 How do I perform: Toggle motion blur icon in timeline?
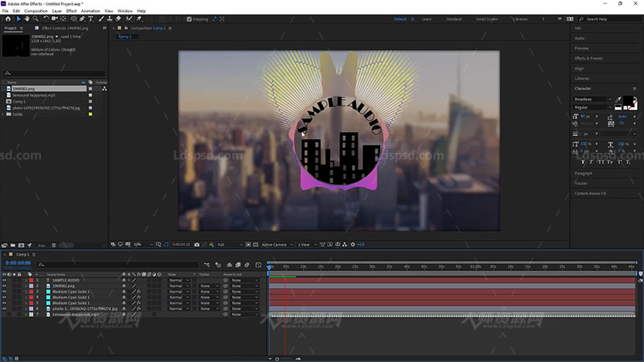pos(247,265)
